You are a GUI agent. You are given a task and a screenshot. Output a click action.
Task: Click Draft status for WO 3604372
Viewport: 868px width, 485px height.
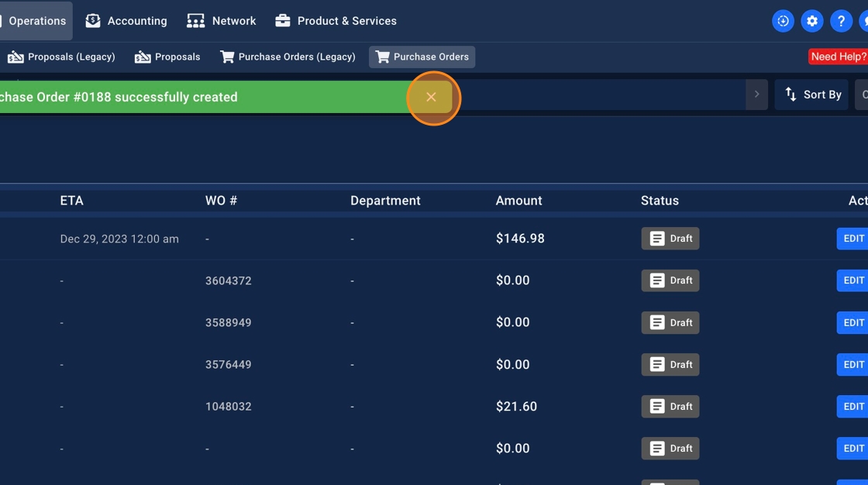[670, 280]
